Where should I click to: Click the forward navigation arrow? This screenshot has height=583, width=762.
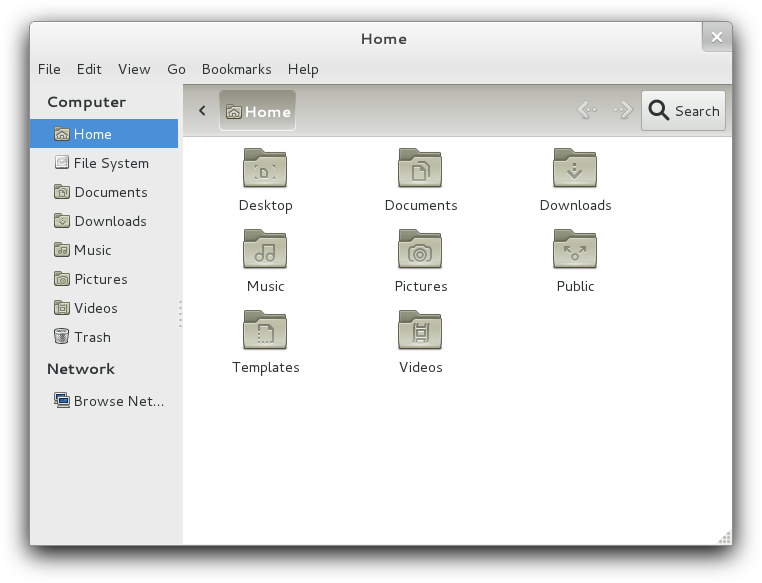pyautogui.click(x=623, y=110)
